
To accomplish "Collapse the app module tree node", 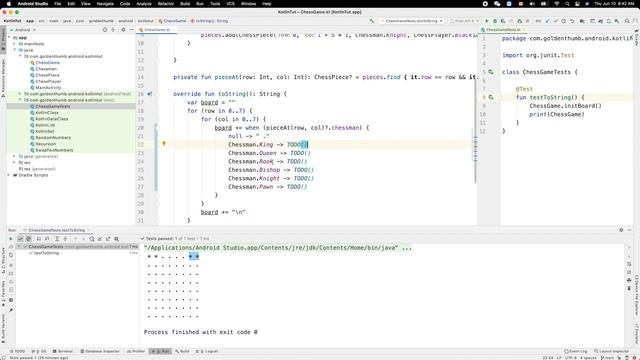I will 9,38.
